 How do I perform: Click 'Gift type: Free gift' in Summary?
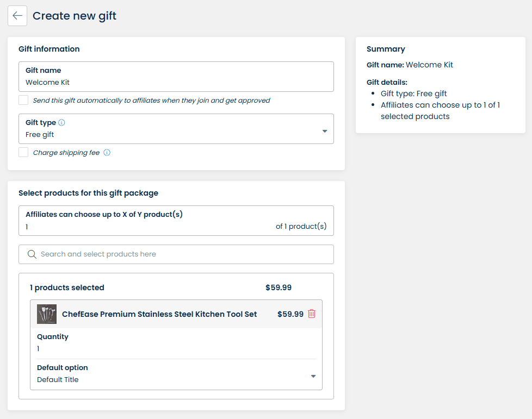413,93
